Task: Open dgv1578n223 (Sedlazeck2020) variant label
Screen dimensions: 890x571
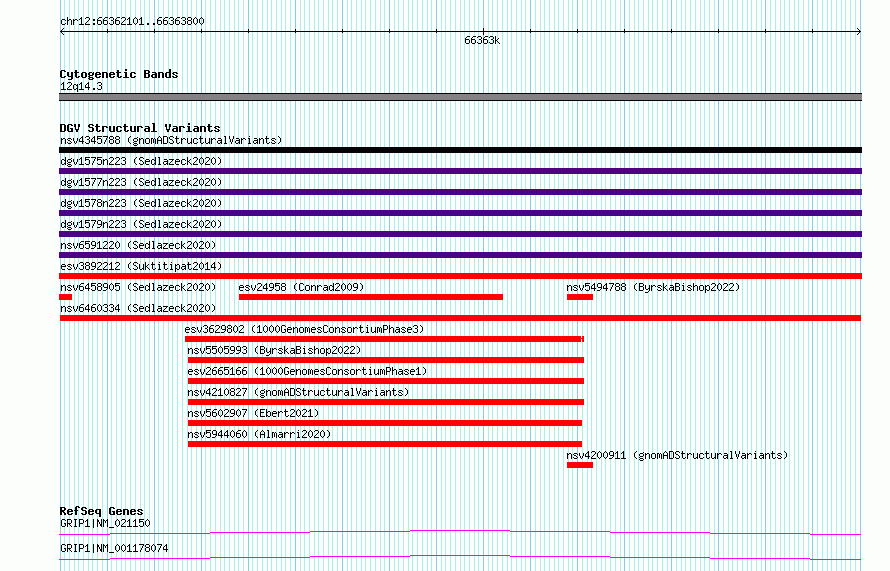Action: click(141, 203)
